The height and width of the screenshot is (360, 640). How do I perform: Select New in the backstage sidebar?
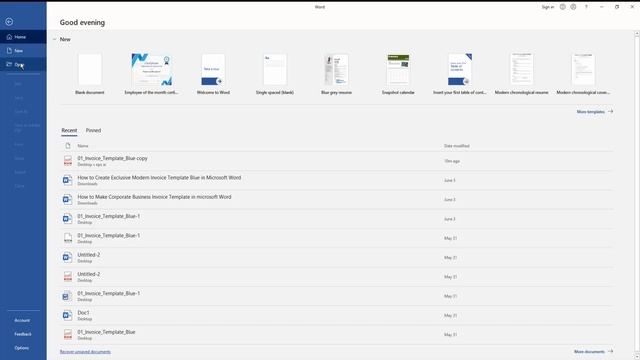coord(23,51)
